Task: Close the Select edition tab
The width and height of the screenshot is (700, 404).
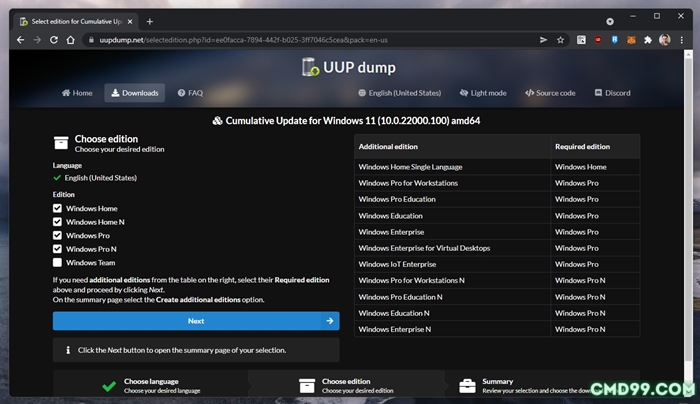Action: (130, 21)
